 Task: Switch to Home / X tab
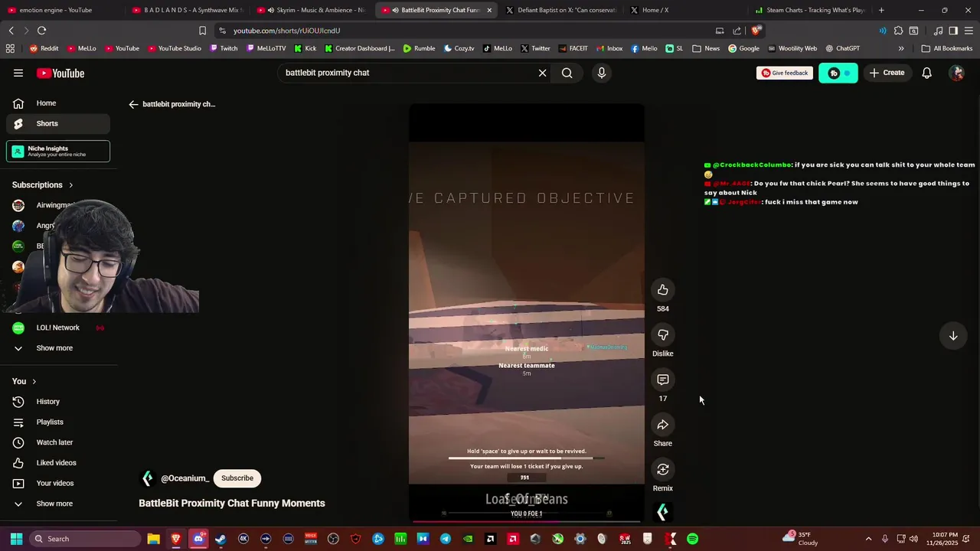[x=685, y=10]
